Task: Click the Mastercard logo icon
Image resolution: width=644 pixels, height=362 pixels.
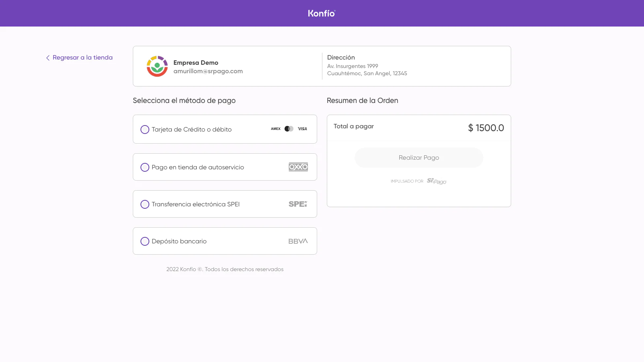Action: point(289,129)
